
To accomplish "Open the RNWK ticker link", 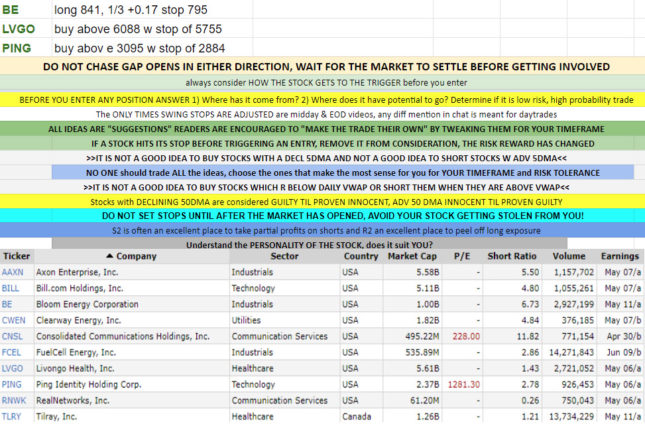I will (14, 401).
